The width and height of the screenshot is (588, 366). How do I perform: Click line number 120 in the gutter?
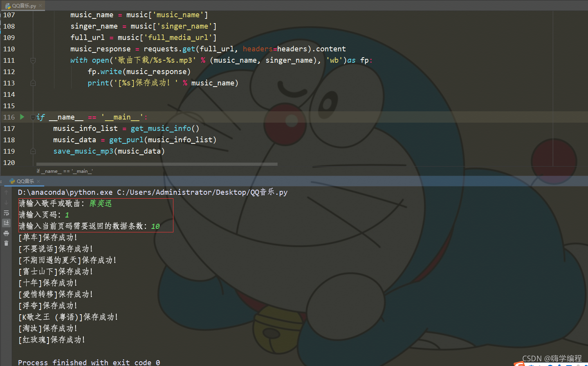point(9,163)
